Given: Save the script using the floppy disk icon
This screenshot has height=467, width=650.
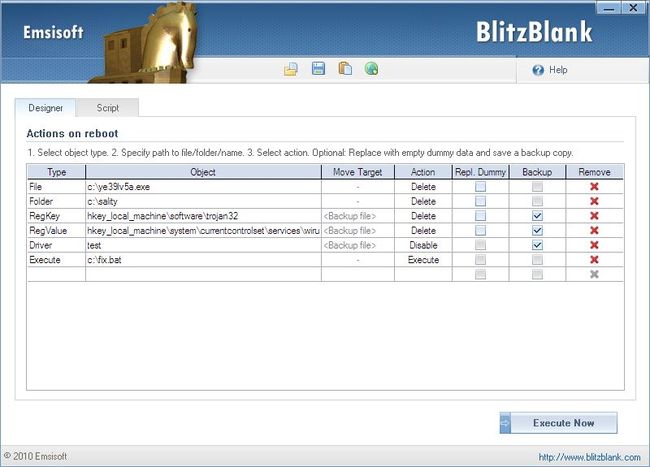Looking at the screenshot, I should (318, 68).
